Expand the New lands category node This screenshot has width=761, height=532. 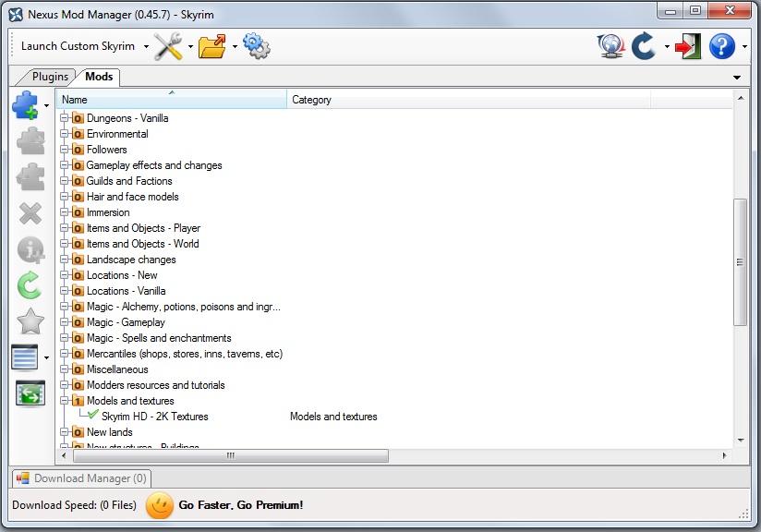(x=64, y=432)
